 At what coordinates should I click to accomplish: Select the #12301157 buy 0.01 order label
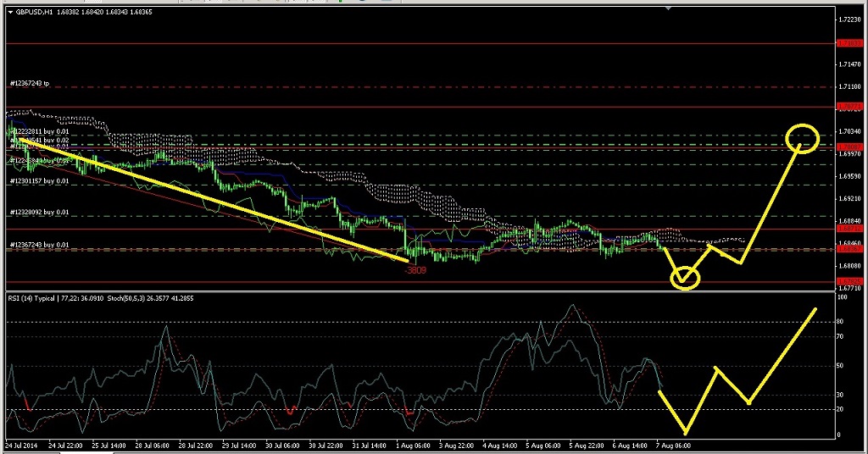pyautogui.click(x=39, y=181)
